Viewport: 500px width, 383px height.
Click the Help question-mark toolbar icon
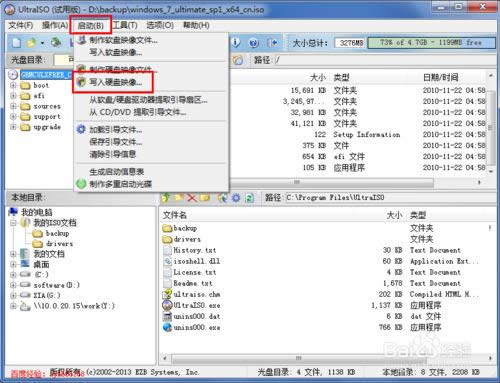coord(254,43)
